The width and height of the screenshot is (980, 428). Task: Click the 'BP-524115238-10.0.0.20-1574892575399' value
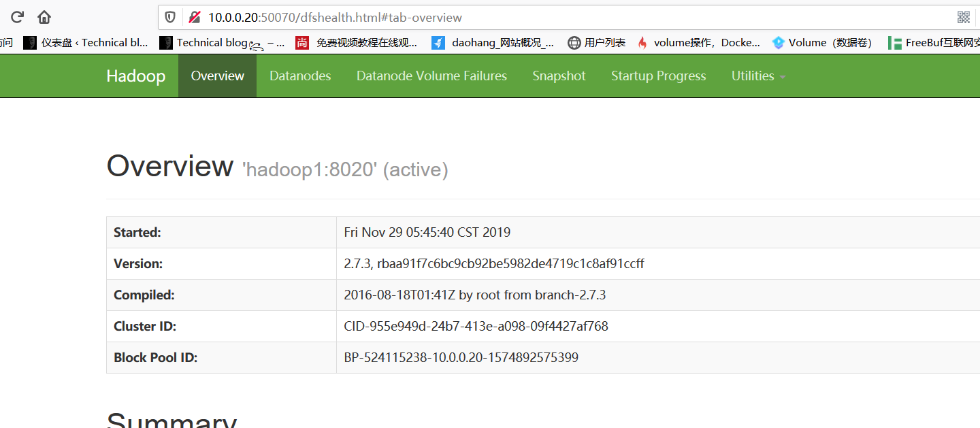click(x=461, y=358)
